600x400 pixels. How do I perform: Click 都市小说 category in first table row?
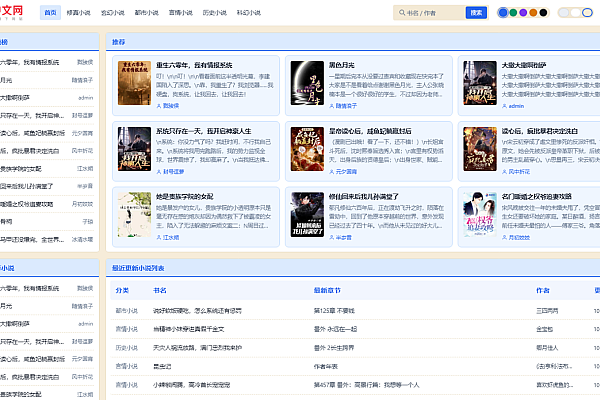127,311
